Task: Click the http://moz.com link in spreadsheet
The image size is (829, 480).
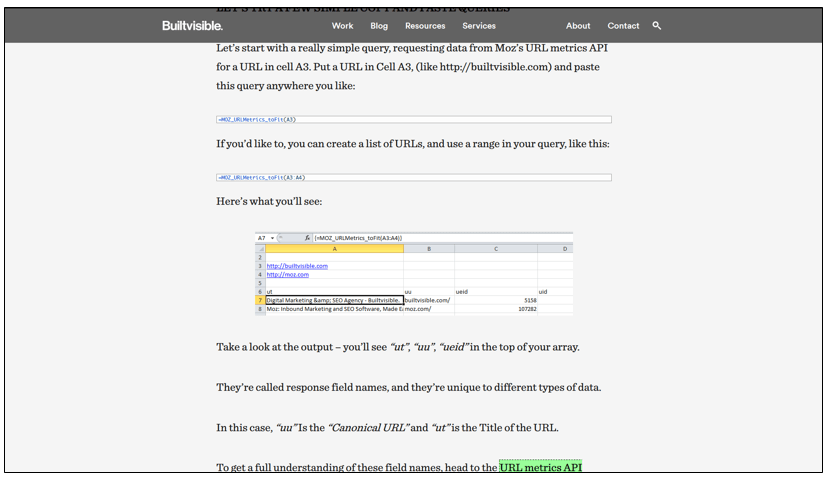Action: [x=288, y=274]
